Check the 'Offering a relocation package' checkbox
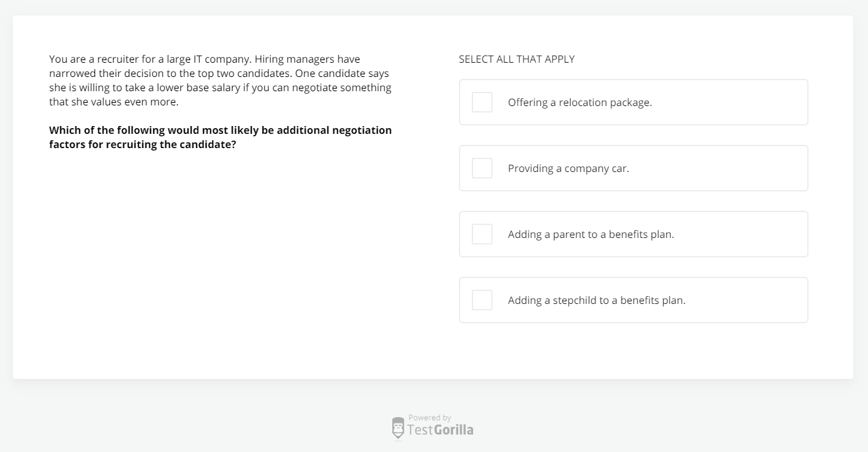868x452 pixels. pyautogui.click(x=482, y=102)
